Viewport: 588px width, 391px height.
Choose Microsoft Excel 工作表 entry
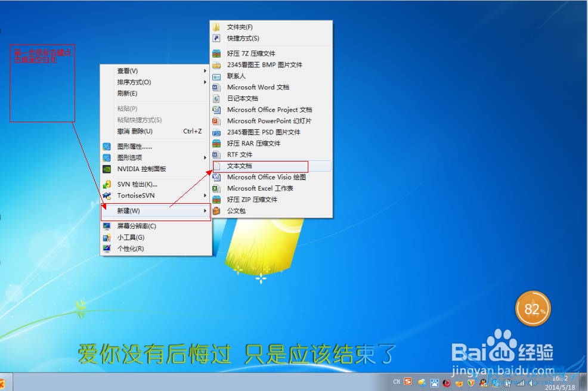(271, 188)
